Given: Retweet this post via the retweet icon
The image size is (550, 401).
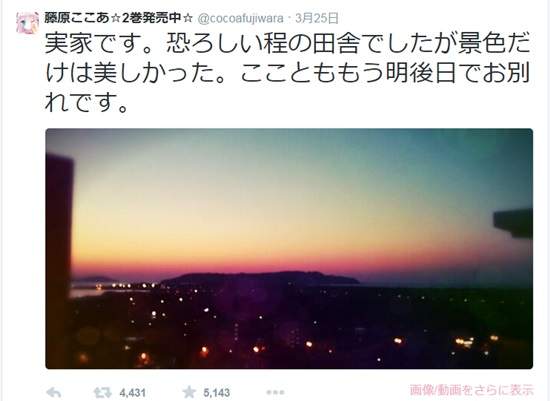Looking at the screenshot, I should coord(102,393).
